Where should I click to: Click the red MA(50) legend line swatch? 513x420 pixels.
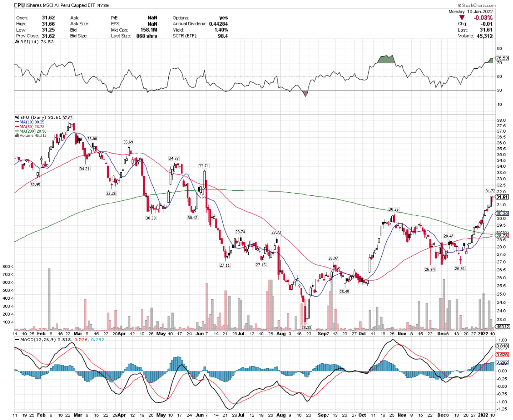coord(17,127)
